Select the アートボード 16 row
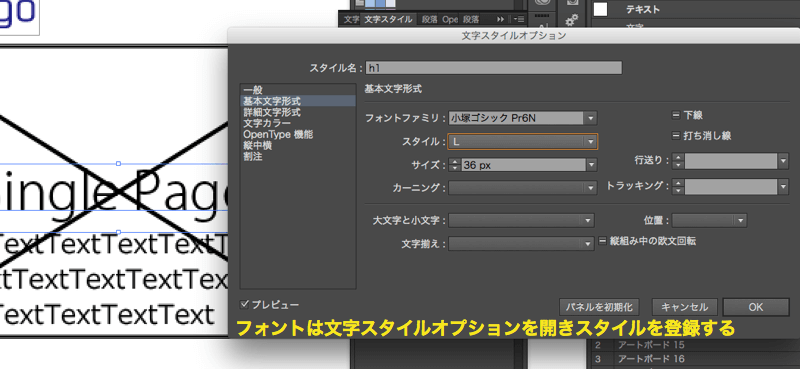 click(x=694, y=358)
